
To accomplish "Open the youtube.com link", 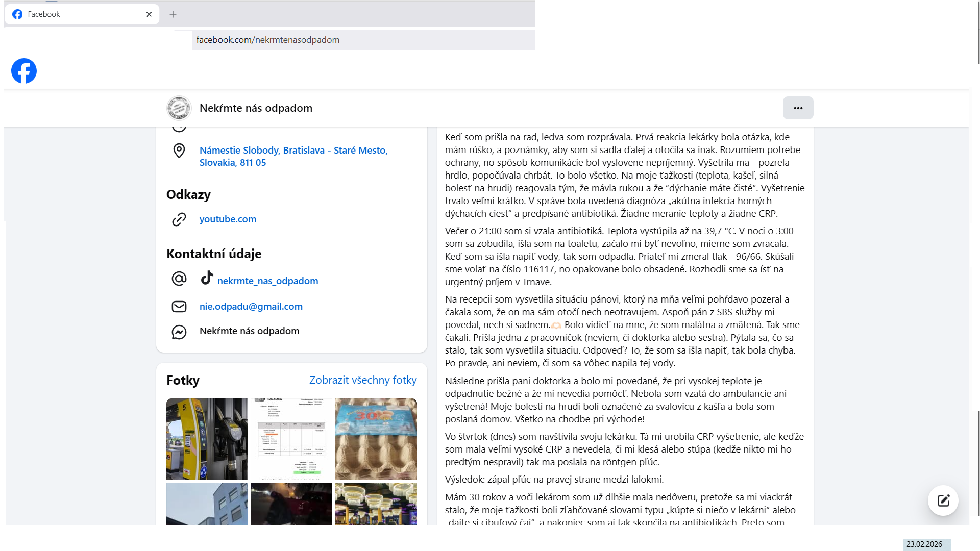I will pos(228,219).
